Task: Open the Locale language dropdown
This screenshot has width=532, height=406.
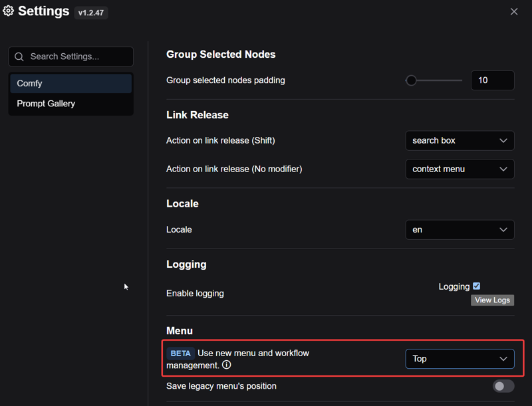Action: point(460,229)
